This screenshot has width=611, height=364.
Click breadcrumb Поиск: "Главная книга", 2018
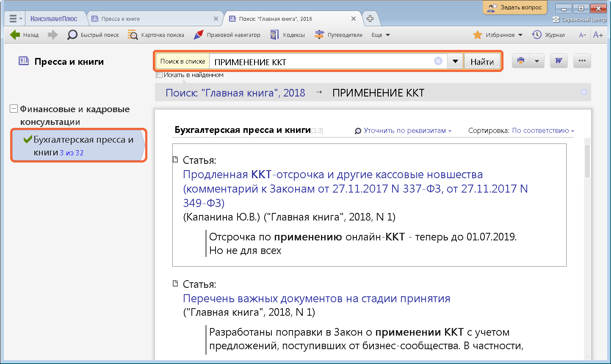[235, 93]
